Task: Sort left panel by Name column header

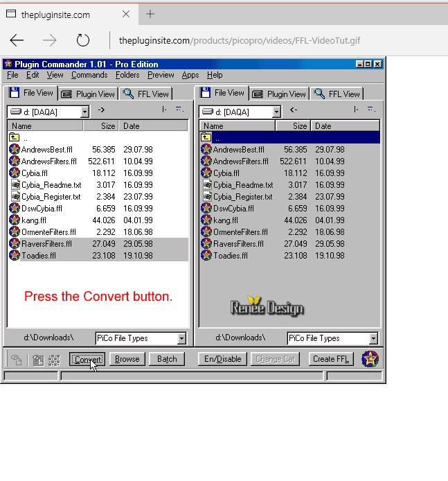Action: 45,125
